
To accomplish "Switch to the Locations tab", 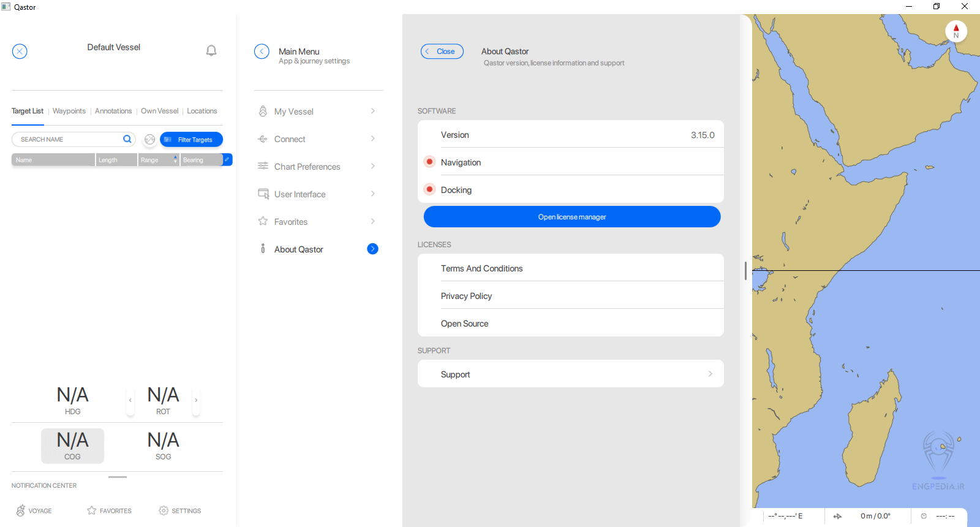I will 202,111.
